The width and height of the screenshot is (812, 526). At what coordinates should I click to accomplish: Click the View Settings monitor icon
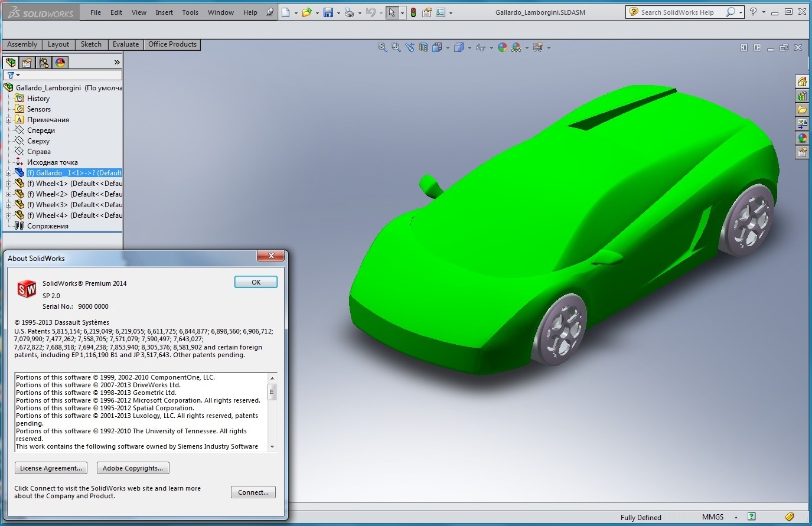pyautogui.click(x=538, y=48)
